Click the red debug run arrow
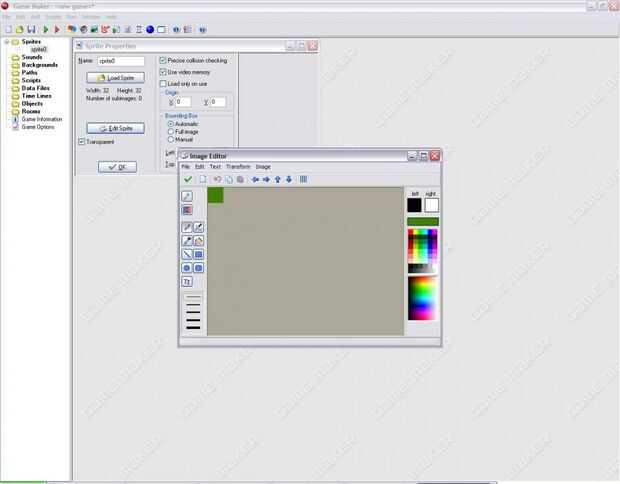Screen dimensions: 620x484 pyautogui.click(x=57, y=29)
